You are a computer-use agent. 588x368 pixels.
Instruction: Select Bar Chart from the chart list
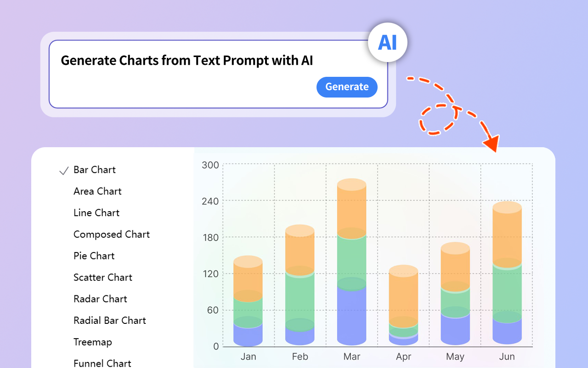click(95, 170)
